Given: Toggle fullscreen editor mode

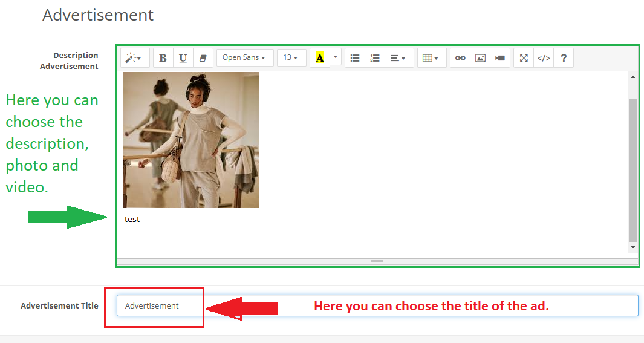Looking at the screenshot, I should click(x=524, y=58).
